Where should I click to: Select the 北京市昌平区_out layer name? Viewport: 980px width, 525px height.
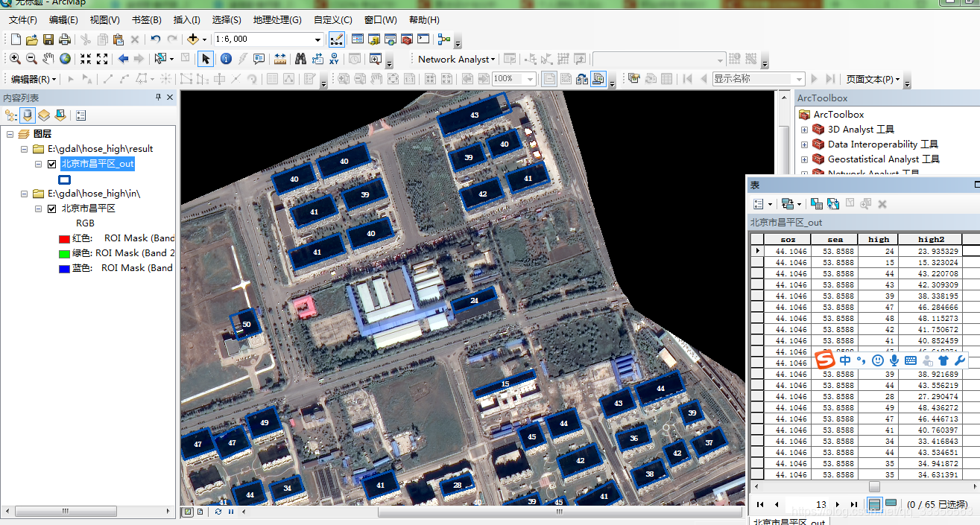click(x=98, y=164)
